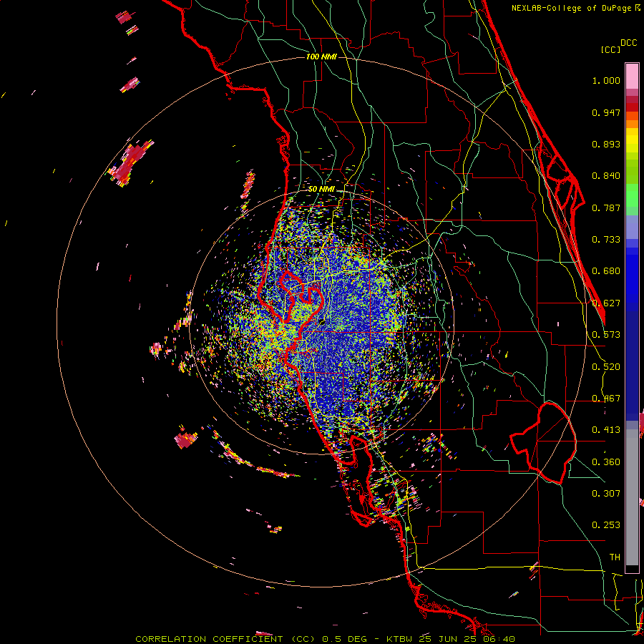Click the 0.5 DEG elevation text
Image resolution: width=644 pixels, height=644 pixels.
coord(343,639)
